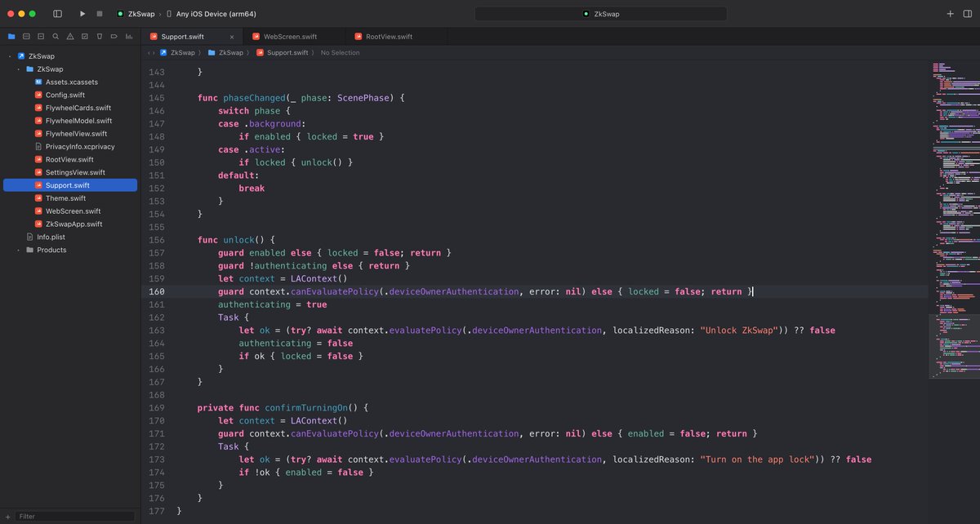
Task: Show the Bookmark navigator
Action: pos(41,36)
